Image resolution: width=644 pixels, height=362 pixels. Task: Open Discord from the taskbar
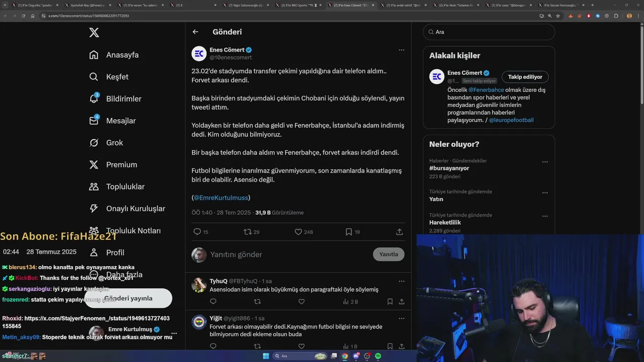(356, 356)
